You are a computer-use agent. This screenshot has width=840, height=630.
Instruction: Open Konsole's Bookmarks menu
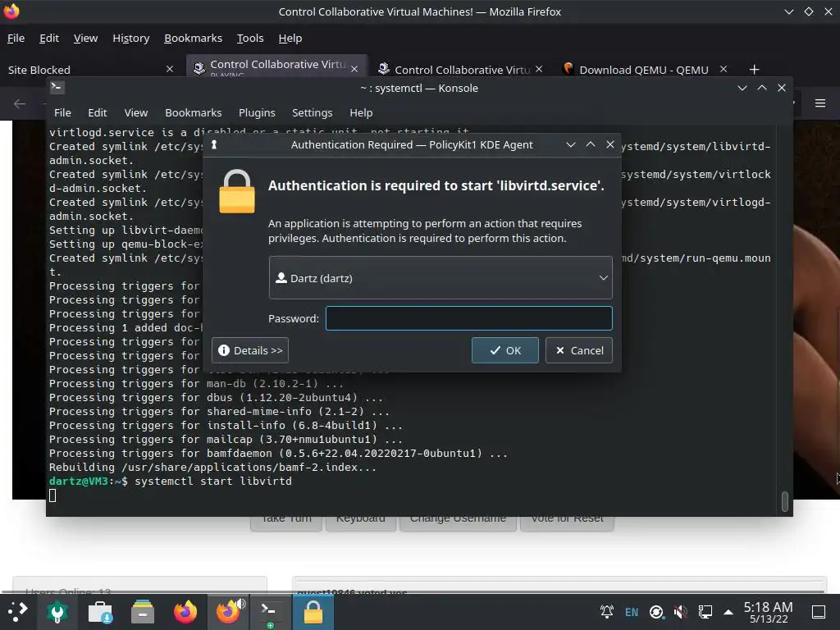193,112
